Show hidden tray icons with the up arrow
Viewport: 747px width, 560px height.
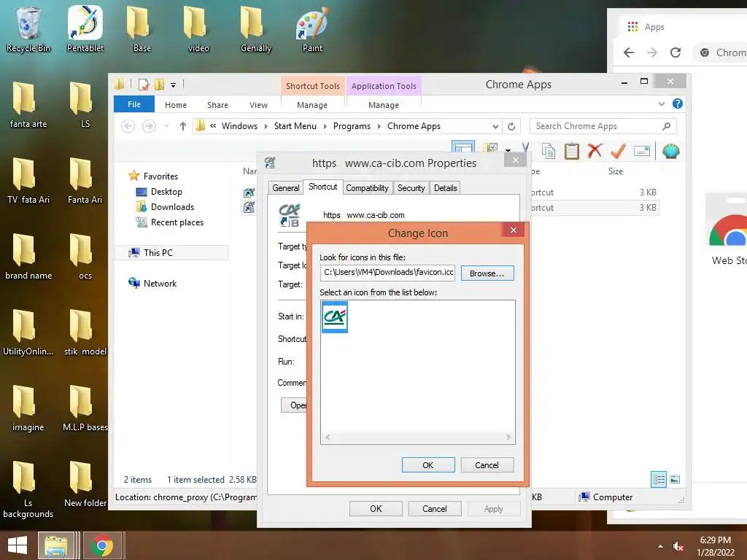(660, 546)
